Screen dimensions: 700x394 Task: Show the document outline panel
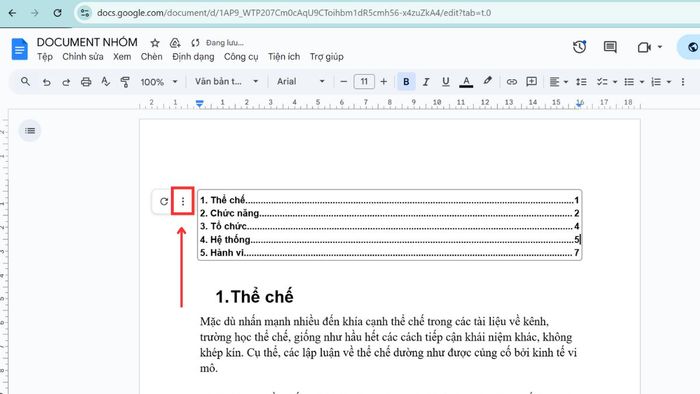30,131
